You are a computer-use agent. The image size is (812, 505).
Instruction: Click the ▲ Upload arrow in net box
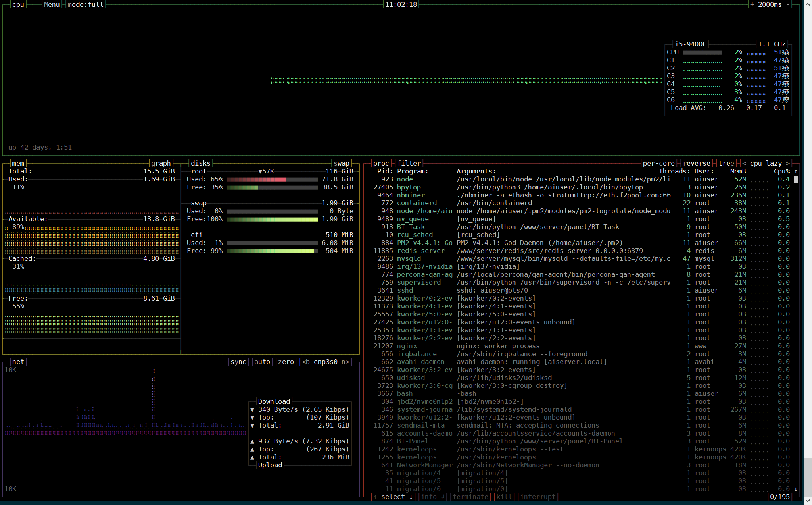[x=253, y=441]
